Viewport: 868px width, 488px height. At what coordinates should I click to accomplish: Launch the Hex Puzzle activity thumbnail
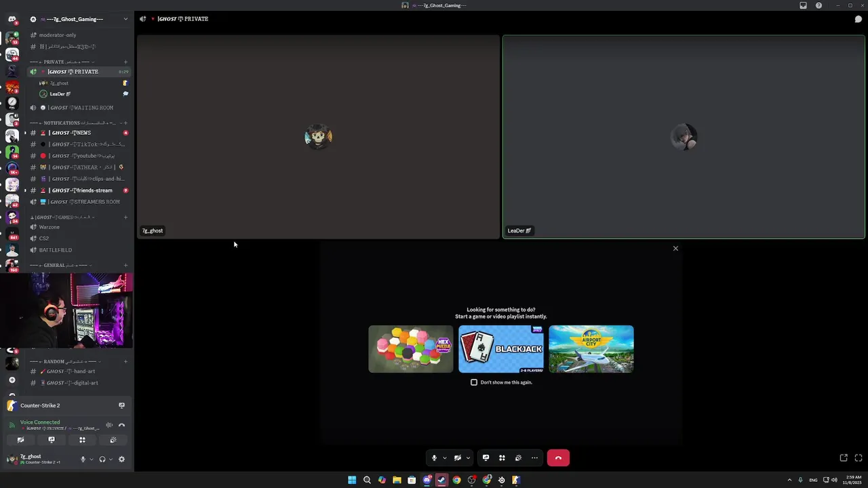pos(411,349)
